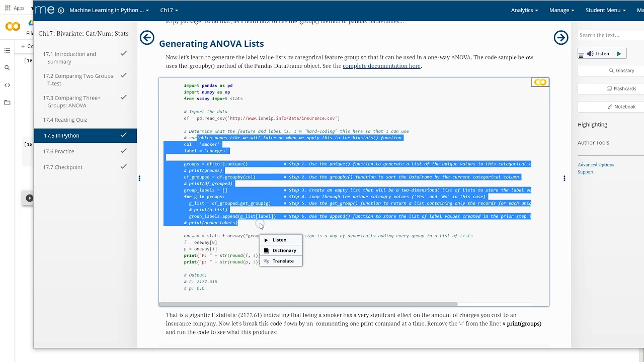This screenshot has width=644, height=362.
Task: Play audio with the green play button
Action: click(x=619, y=54)
